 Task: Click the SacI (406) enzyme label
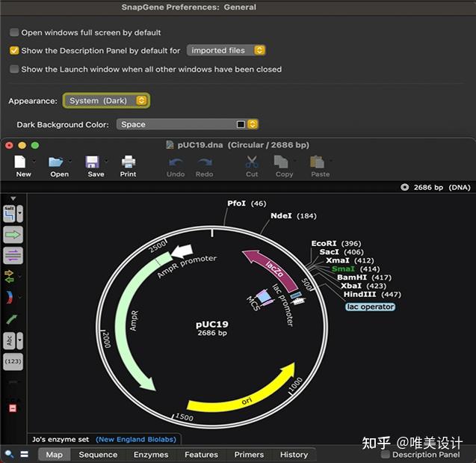(x=341, y=252)
